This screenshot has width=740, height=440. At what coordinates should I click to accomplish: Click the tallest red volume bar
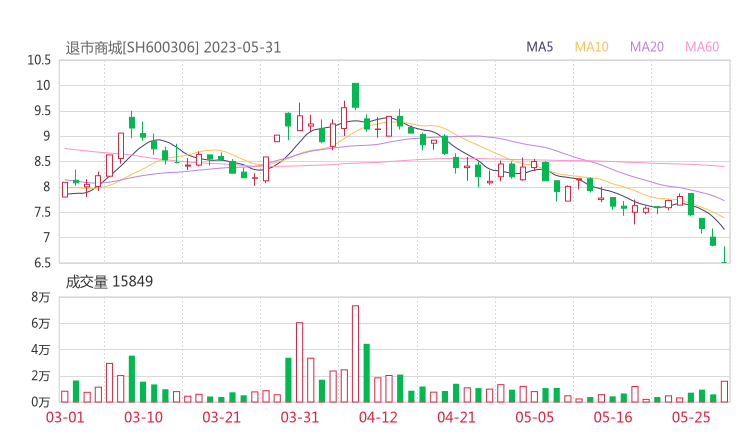click(355, 354)
